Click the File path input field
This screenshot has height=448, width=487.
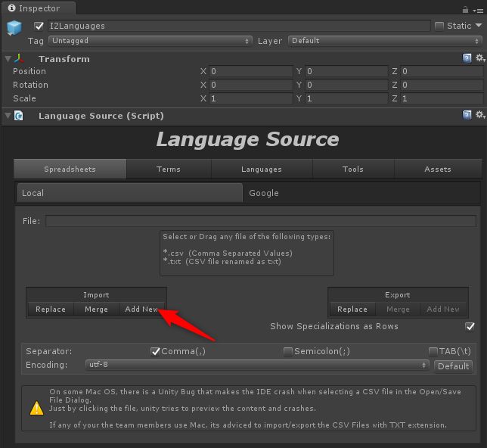click(262, 221)
